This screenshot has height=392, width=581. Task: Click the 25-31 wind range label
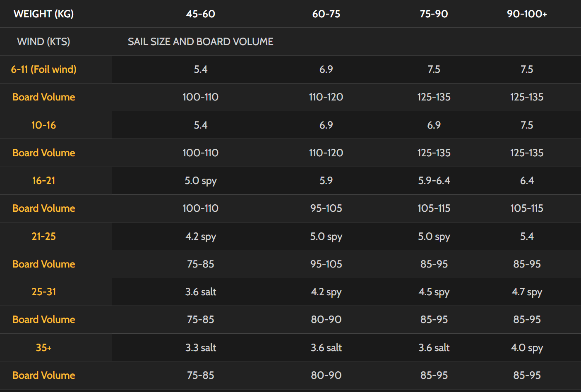43,292
